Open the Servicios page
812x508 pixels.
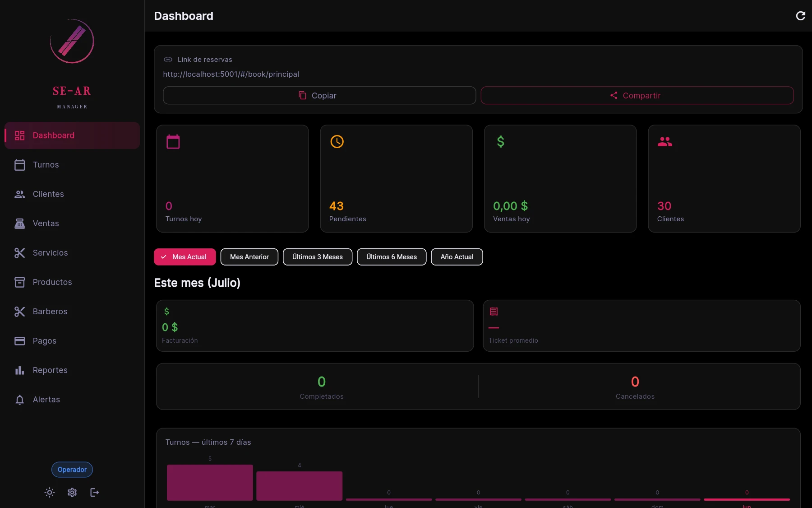(72, 253)
